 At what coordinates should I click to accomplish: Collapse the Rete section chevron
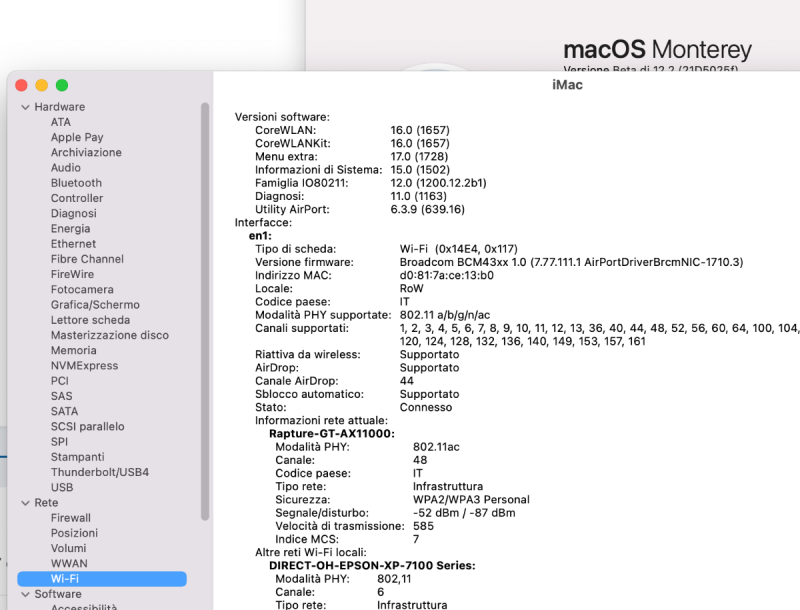coord(25,503)
